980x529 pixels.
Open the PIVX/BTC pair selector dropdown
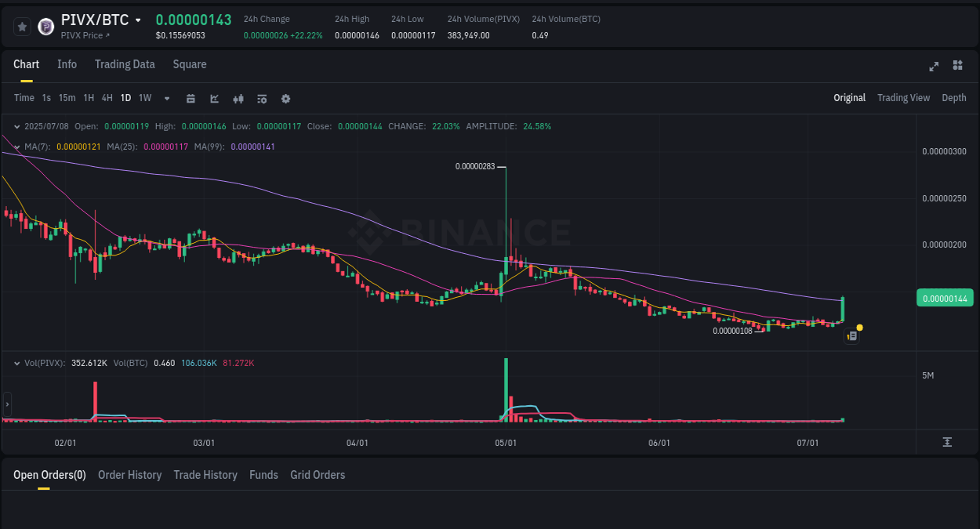(x=137, y=20)
